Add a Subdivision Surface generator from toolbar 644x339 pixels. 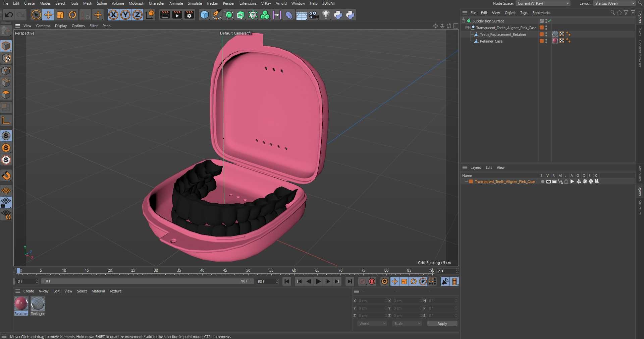pos(229,15)
